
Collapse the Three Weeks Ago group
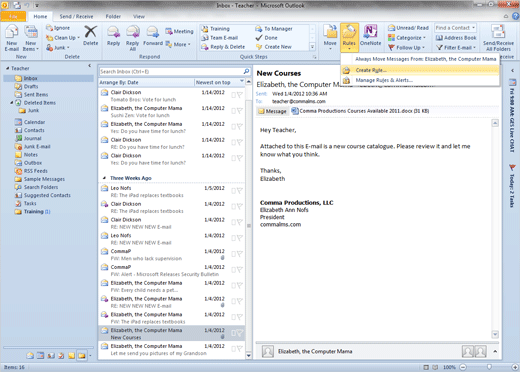click(x=104, y=178)
